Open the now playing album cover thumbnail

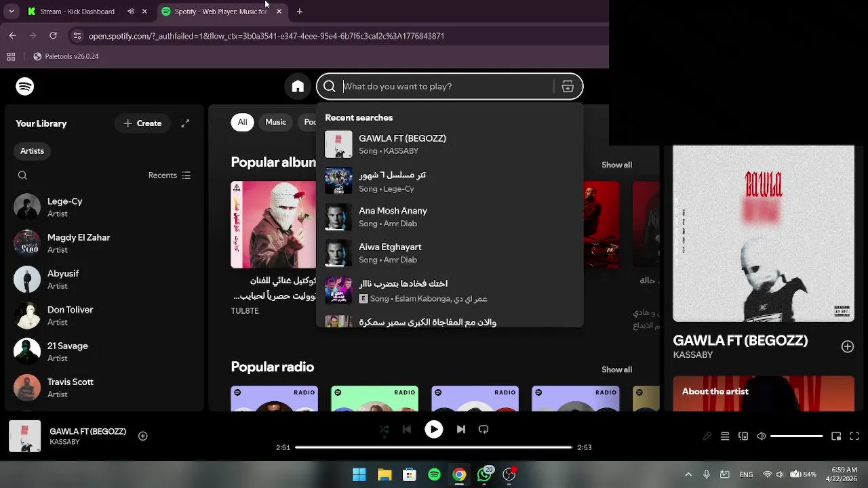(24, 436)
